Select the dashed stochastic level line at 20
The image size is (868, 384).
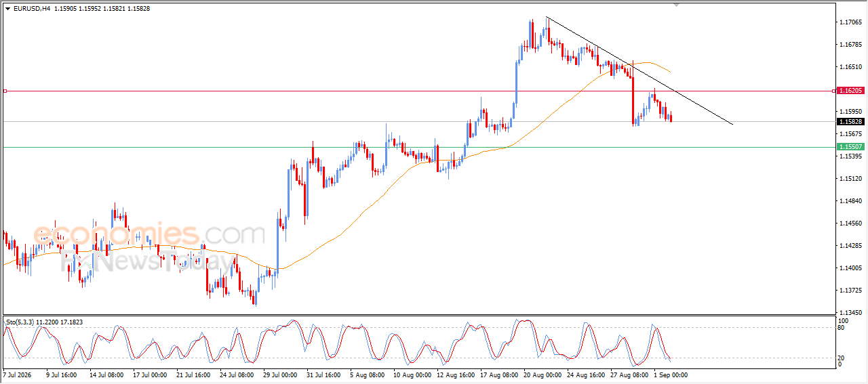pyautogui.click(x=418, y=357)
